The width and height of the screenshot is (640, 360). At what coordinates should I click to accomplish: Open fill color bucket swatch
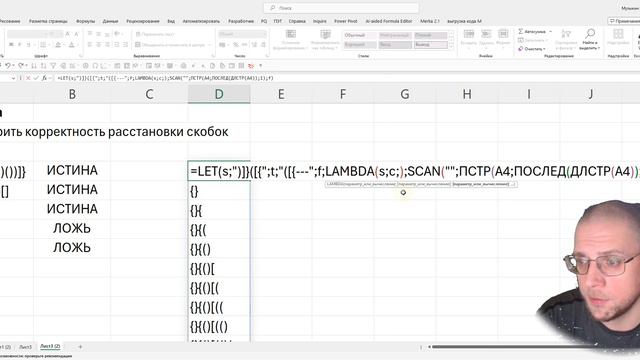click(58, 44)
